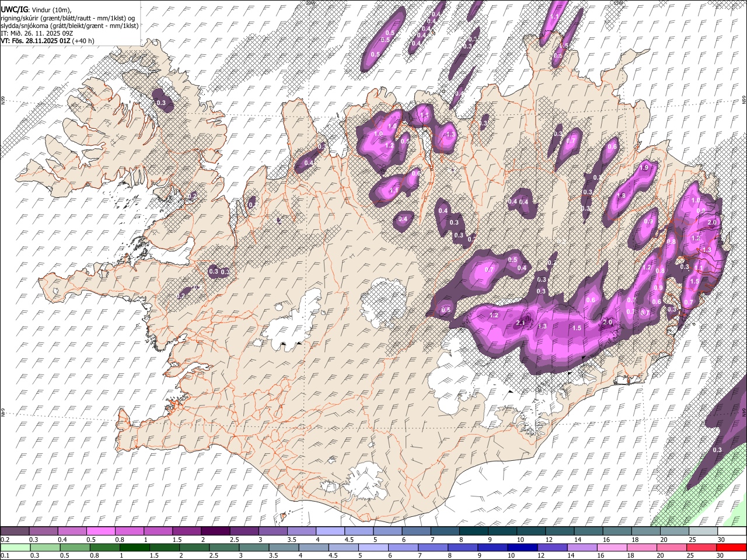
Task: Select the snow legend swatch labeled 0.8
Action: coord(129,531)
